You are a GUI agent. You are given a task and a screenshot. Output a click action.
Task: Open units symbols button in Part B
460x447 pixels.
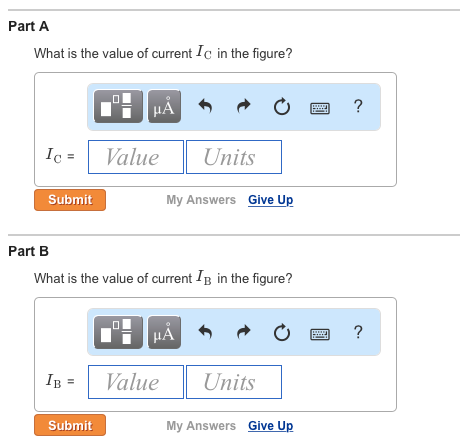click(164, 332)
